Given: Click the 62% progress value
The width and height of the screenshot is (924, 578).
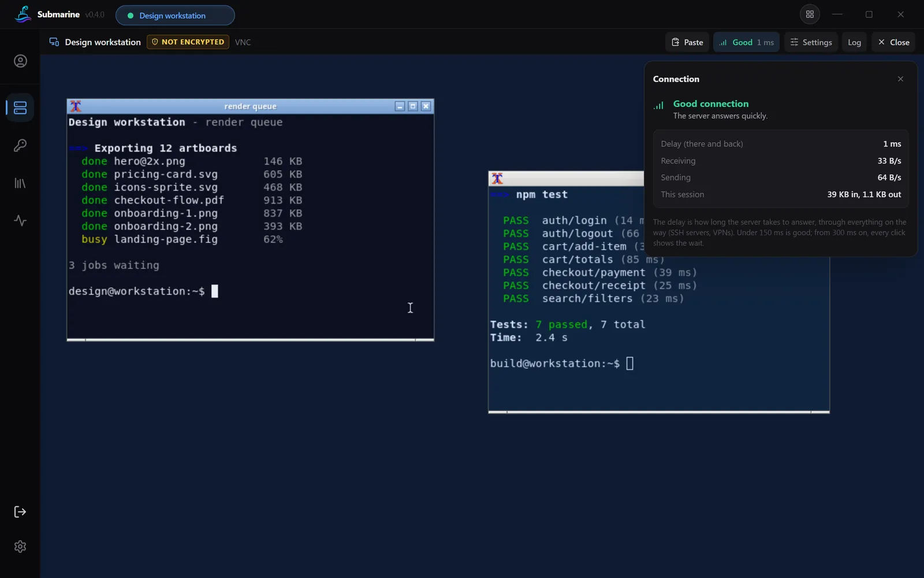Looking at the screenshot, I should [x=273, y=239].
